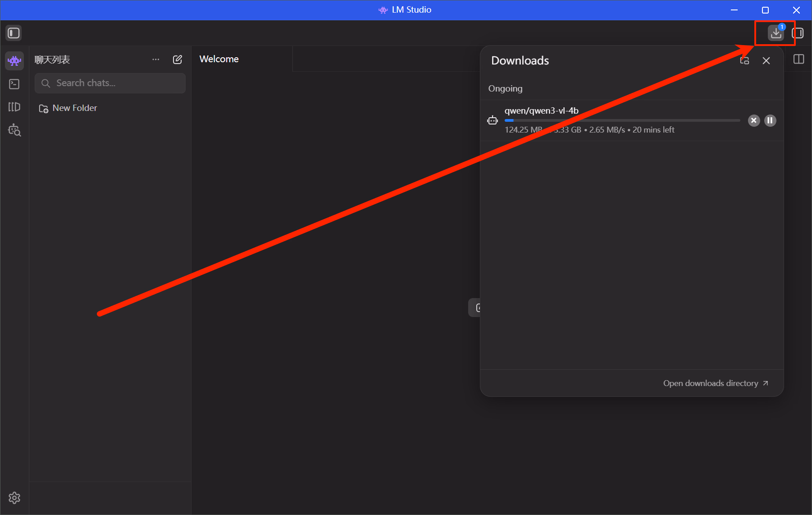Open the Discover model search icon
Screen dimensions: 812x515
[14, 130]
